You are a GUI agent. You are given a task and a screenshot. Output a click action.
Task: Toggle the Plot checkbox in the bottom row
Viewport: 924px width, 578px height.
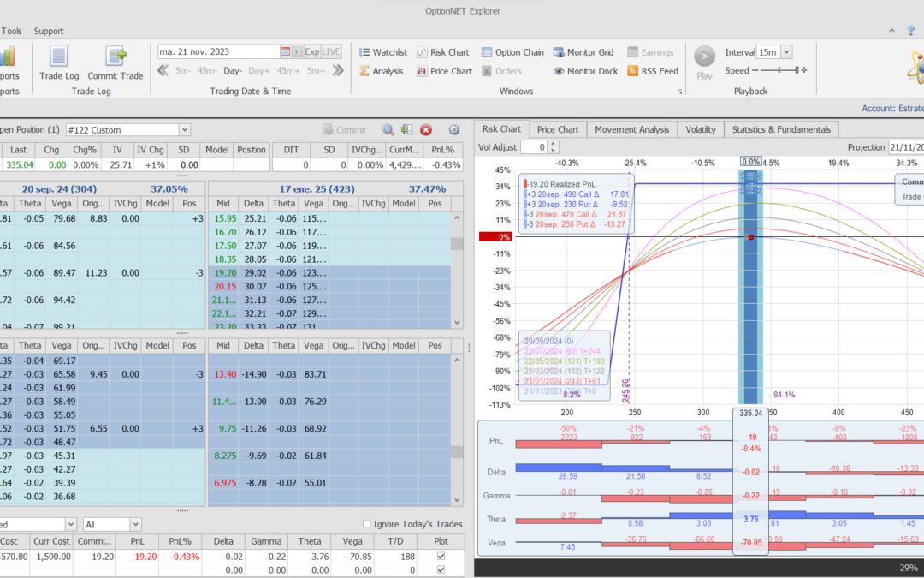(441, 556)
